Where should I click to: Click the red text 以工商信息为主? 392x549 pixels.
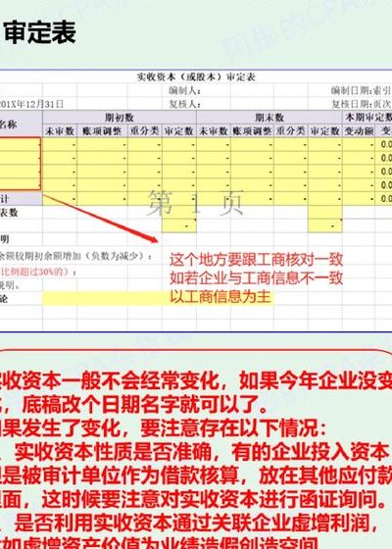220,296
